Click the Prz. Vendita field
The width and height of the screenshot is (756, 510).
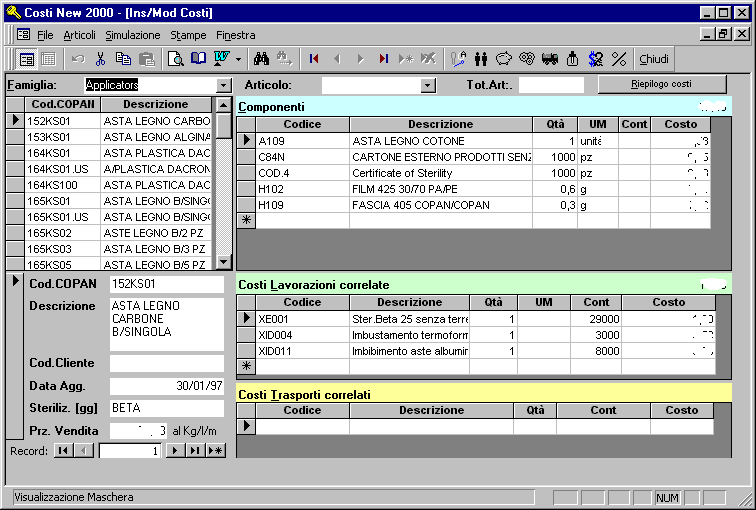tap(138, 431)
